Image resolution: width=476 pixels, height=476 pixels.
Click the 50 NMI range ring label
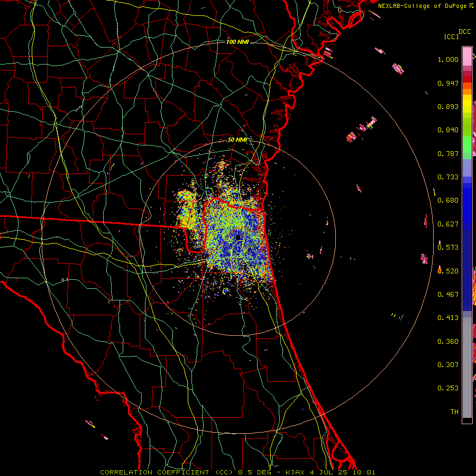tap(237, 140)
